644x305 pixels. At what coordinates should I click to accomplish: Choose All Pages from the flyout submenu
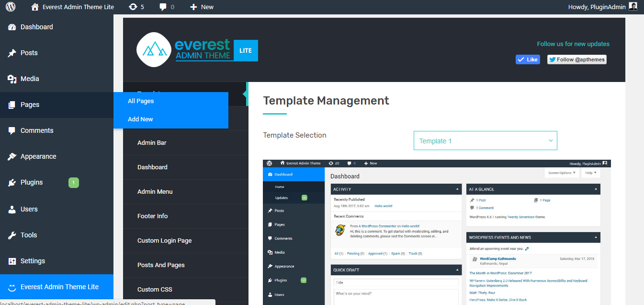click(170, 101)
